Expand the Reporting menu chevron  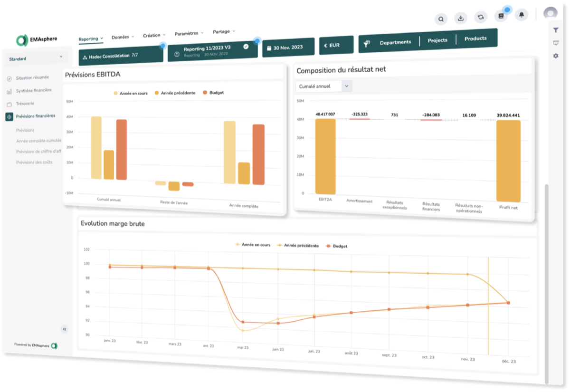[102, 38]
